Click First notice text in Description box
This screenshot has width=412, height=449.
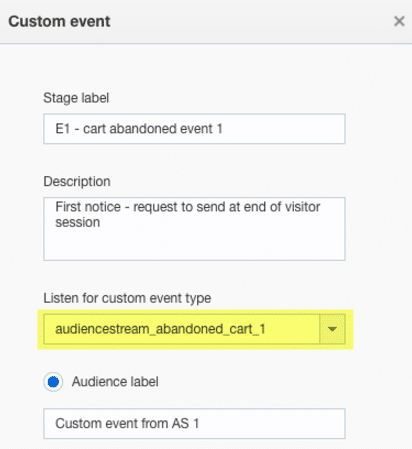pyautogui.click(x=88, y=207)
